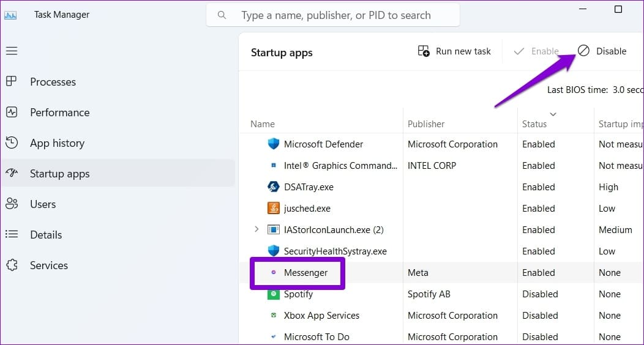644x345 pixels.
Task: Open the Performance tab
Action: 118,113
